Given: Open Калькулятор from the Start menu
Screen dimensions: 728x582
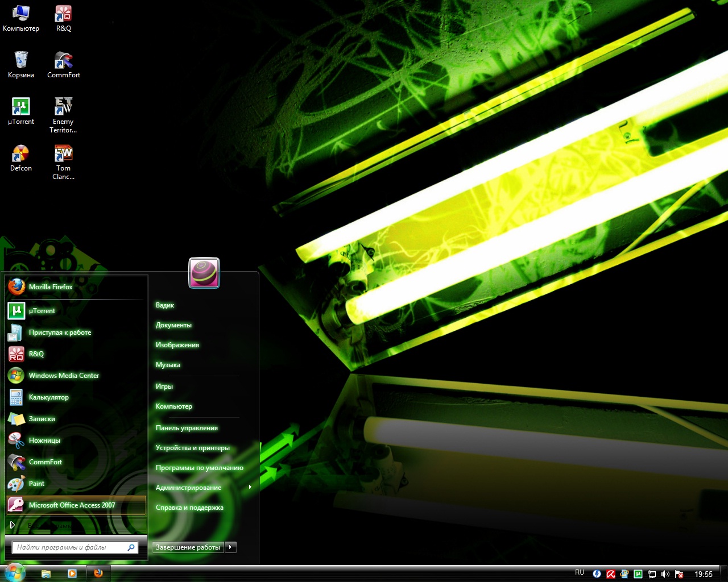Looking at the screenshot, I should tap(76, 397).
